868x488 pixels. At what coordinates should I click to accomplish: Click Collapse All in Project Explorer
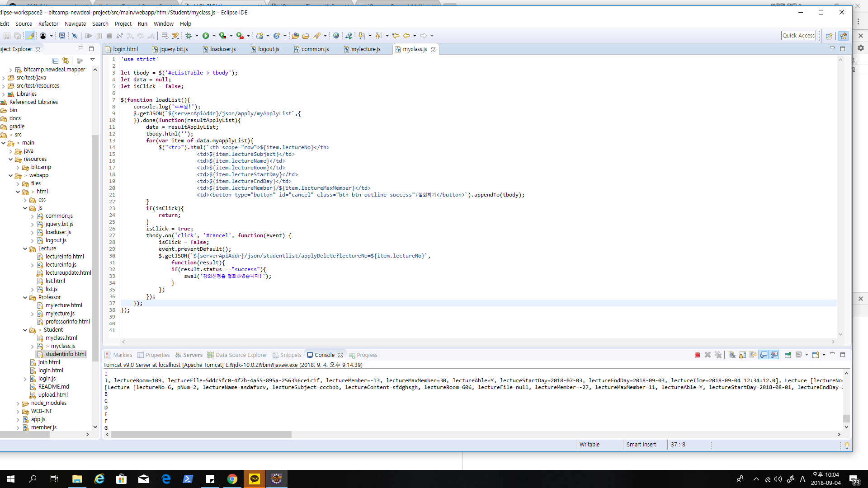pyautogui.click(x=55, y=61)
